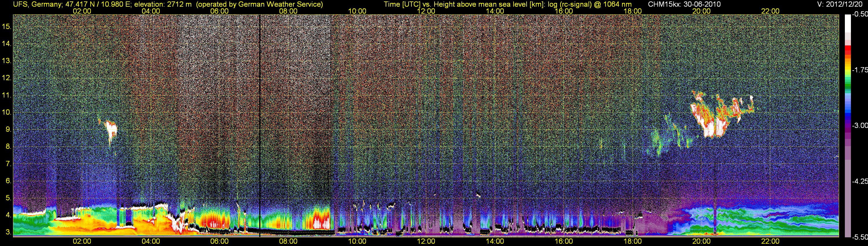This screenshot has width=868, height=246.
Task: Click the -3.00 color scale value
Action: [860, 125]
